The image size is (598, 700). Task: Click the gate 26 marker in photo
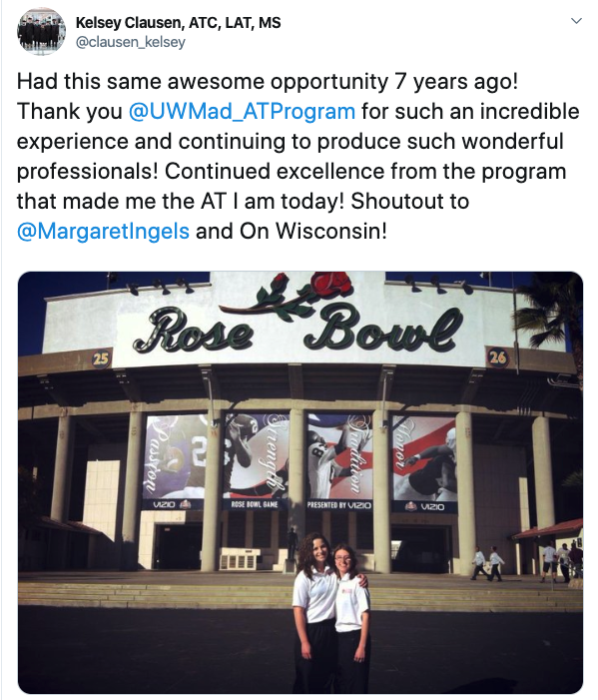[x=497, y=357]
